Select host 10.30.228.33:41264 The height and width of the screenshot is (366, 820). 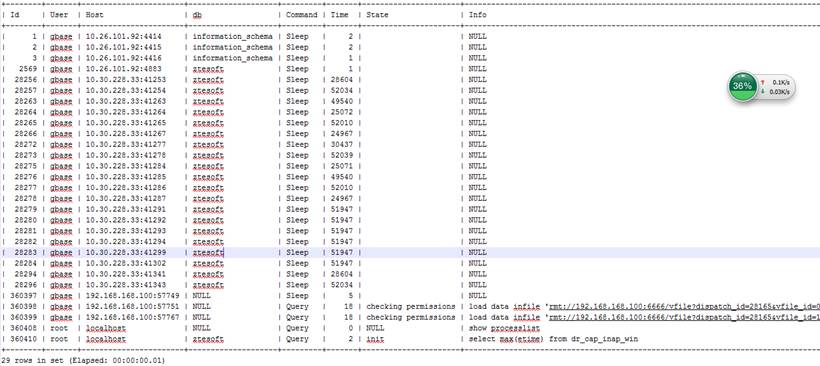click(126, 112)
